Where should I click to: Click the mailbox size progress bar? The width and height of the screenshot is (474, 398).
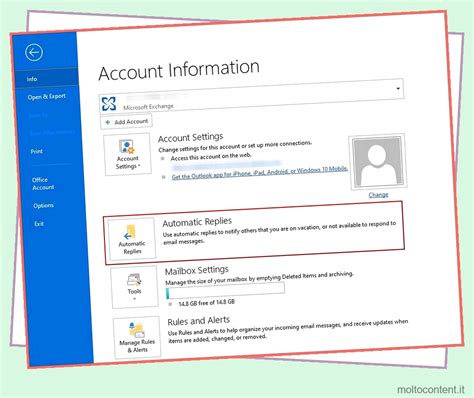[226, 291]
